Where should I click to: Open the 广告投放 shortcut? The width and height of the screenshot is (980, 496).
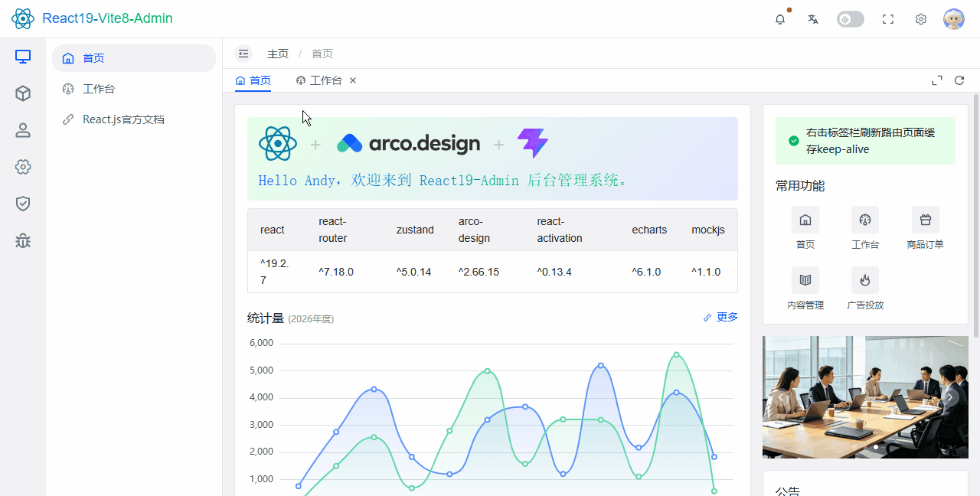[865, 289]
